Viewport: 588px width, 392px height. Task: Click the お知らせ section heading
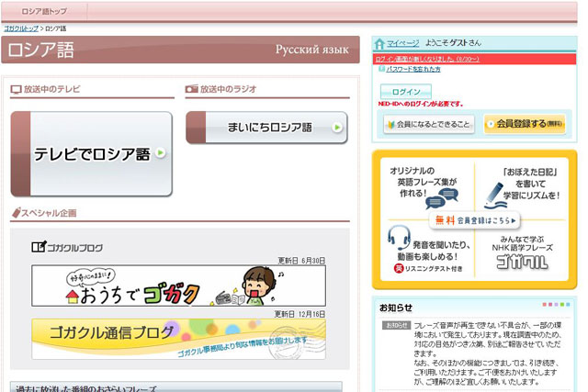pyautogui.click(x=396, y=308)
